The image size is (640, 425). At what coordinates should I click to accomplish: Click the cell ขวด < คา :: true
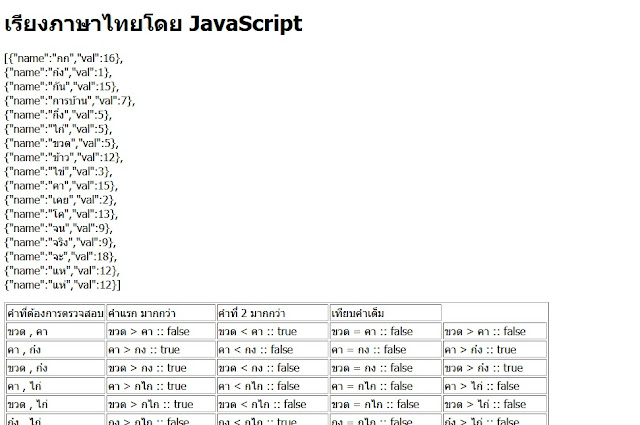click(273, 331)
